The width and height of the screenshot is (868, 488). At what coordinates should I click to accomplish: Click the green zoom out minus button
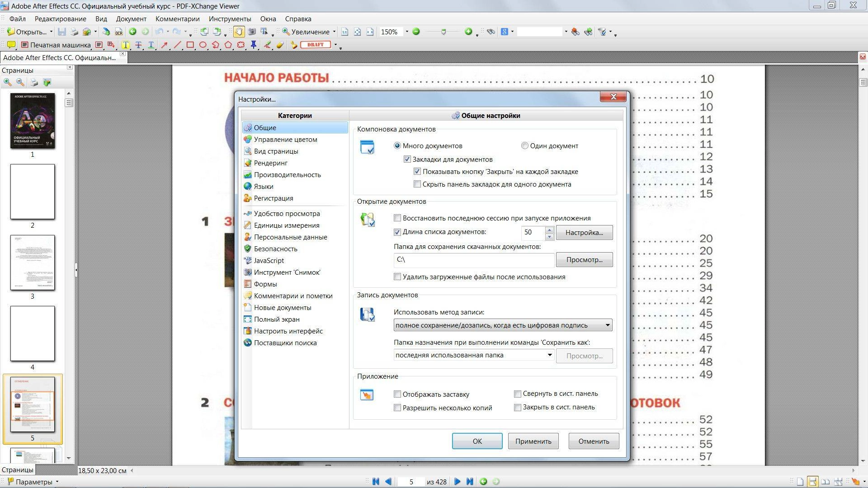[416, 32]
